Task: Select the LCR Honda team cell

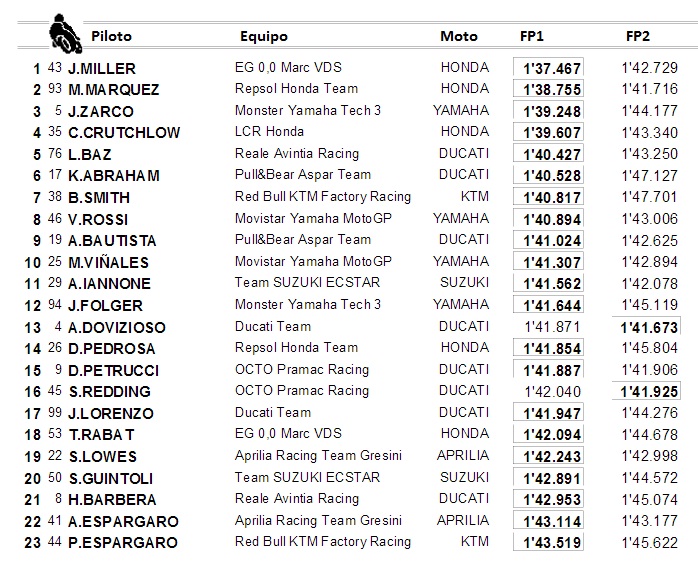Action: [x=269, y=131]
